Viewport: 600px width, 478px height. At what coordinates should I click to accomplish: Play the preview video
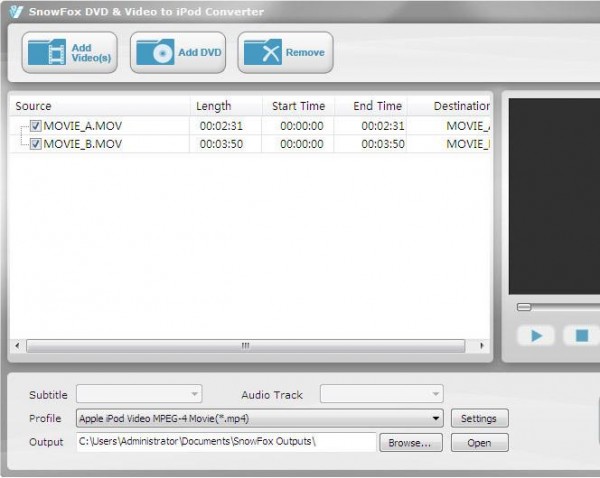coord(536,336)
